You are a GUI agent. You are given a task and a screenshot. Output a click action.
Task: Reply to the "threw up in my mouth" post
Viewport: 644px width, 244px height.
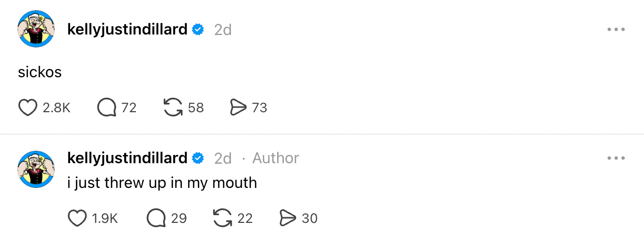click(156, 218)
